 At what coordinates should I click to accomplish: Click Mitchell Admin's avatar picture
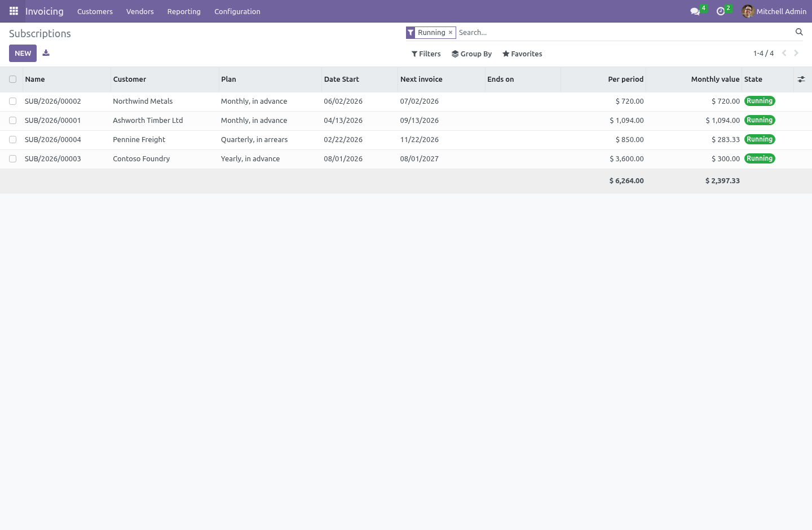748,11
